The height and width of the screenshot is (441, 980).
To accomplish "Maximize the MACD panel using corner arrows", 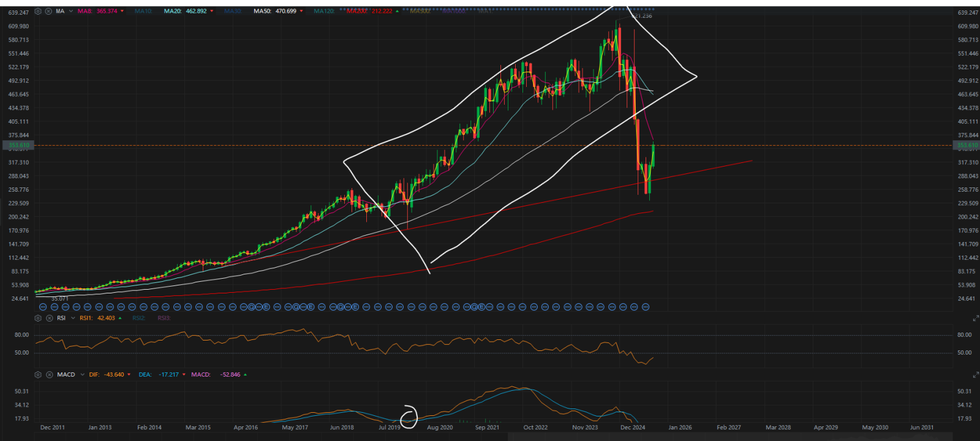I will [976, 375].
